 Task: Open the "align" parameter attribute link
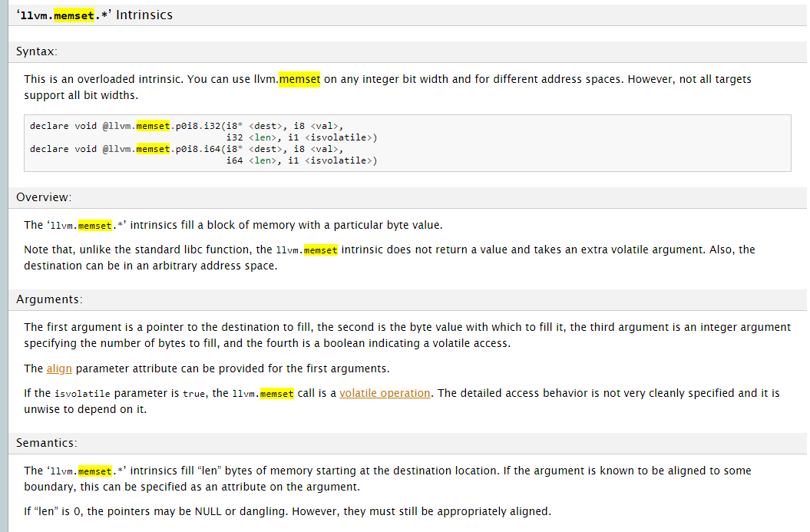[x=59, y=368]
